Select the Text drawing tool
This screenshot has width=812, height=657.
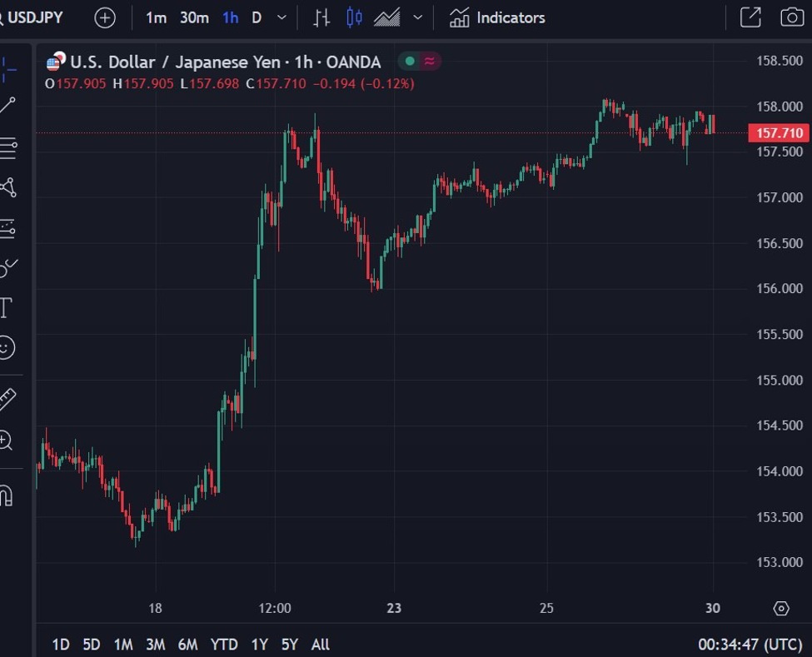pyautogui.click(x=6, y=307)
